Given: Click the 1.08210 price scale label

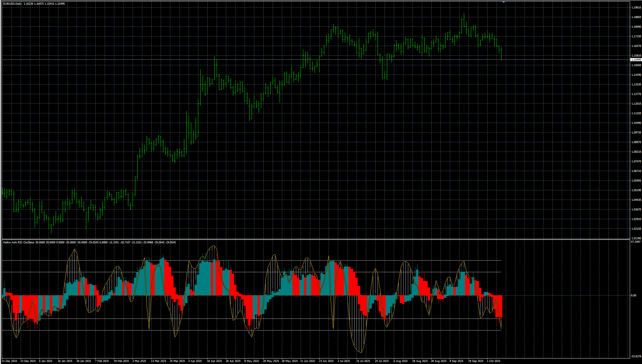Looking at the screenshot, I should point(636,152).
